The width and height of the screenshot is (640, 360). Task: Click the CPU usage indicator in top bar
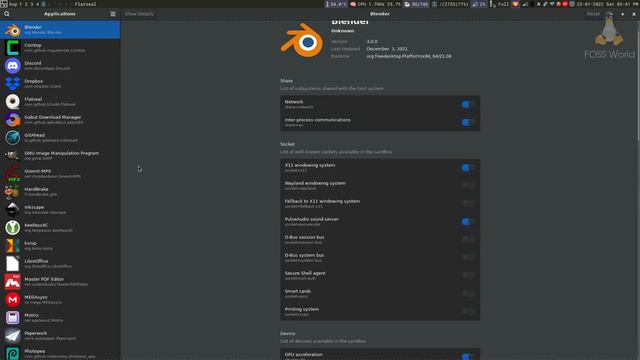[376, 4]
